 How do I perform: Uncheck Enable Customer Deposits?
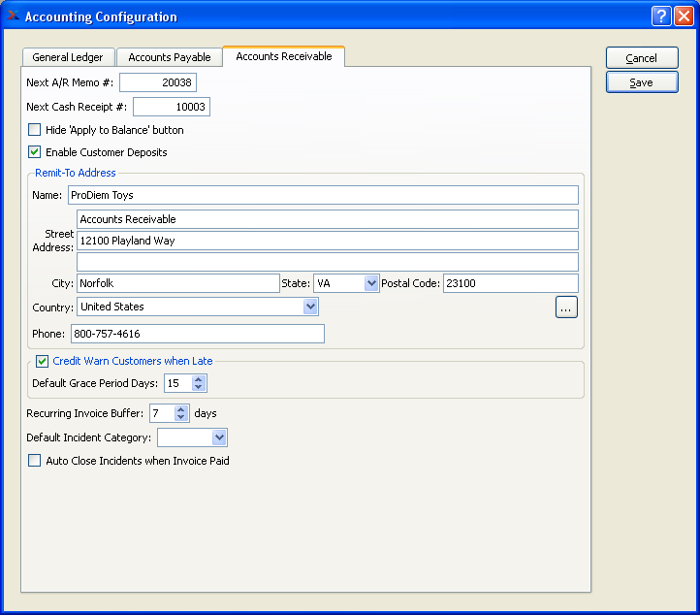35,152
